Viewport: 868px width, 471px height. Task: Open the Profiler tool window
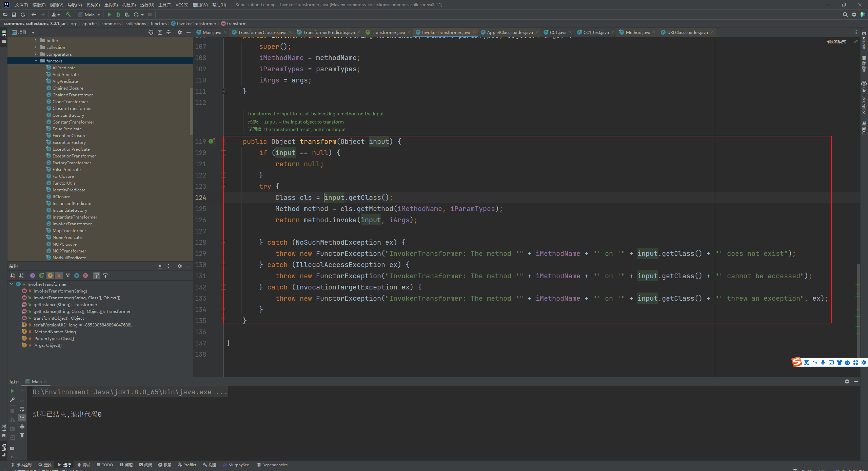pyautogui.click(x=187, y=465)
